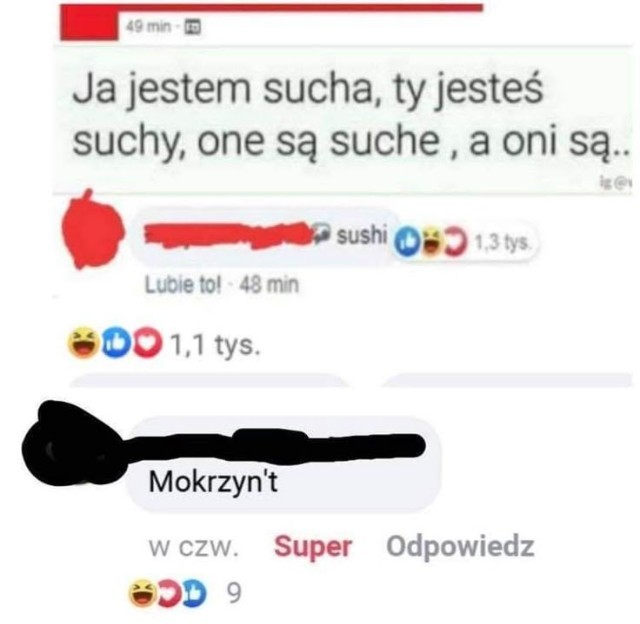
Task: Click the heart icon under Mokrzyn't comment
Action: [x=172, y=593]
